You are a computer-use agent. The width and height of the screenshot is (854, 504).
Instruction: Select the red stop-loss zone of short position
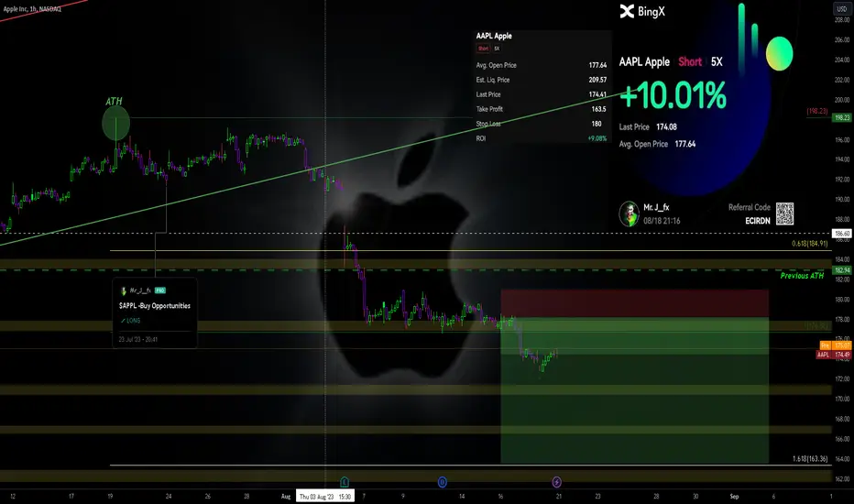pyautogui.click(x=634, y=303)
